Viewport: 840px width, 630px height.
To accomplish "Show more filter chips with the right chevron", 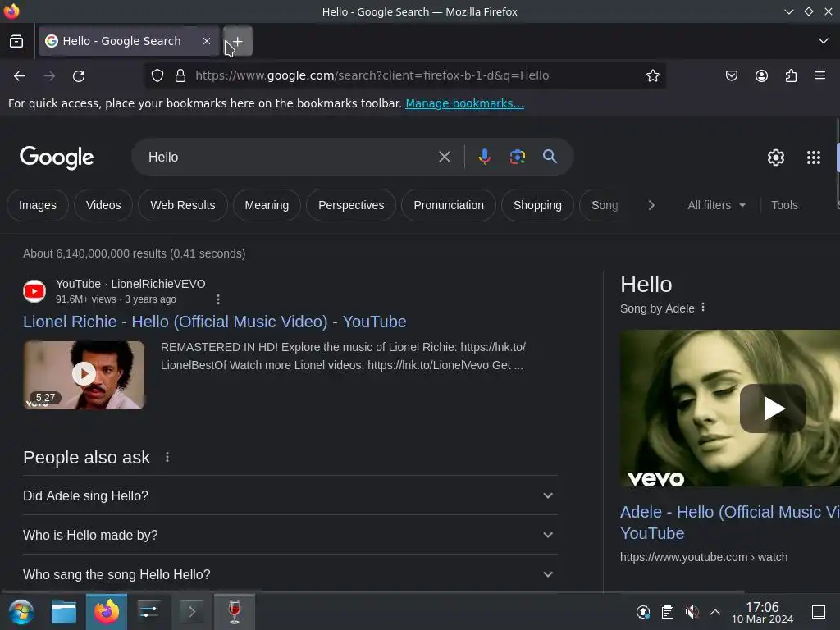I will coord(651,205).
